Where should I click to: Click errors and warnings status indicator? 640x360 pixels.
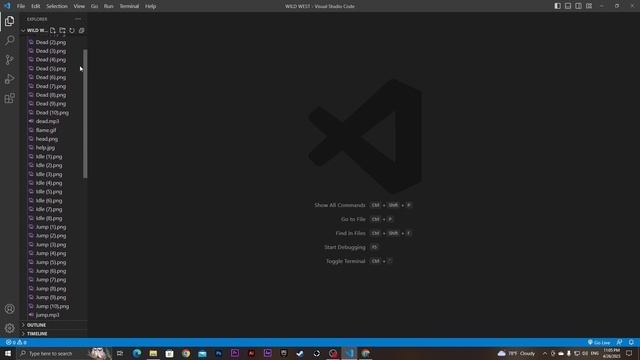tap(16, 342)
